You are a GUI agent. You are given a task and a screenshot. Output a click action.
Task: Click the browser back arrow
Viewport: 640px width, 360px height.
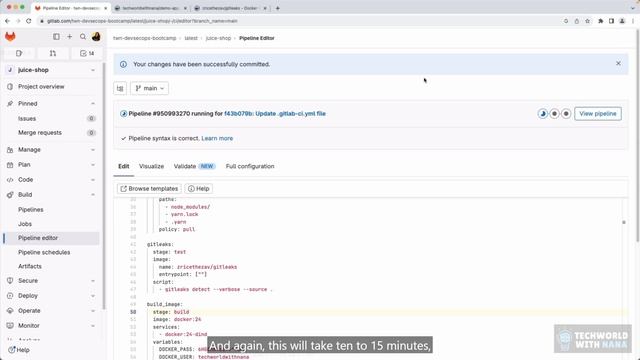pos(7,21)
